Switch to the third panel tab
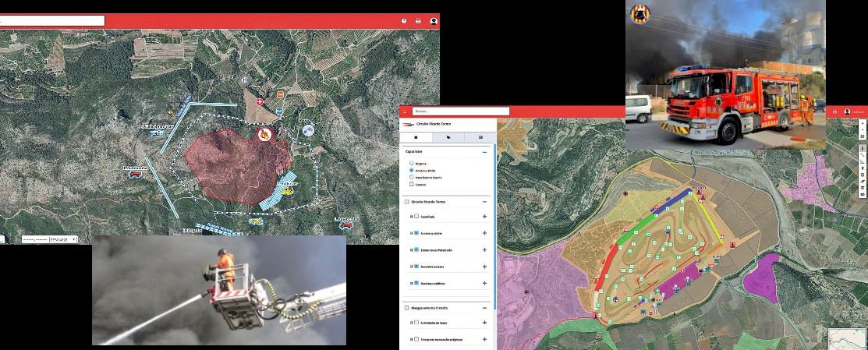The width and height of the screenshot is (868, 350). coord(480,137)
